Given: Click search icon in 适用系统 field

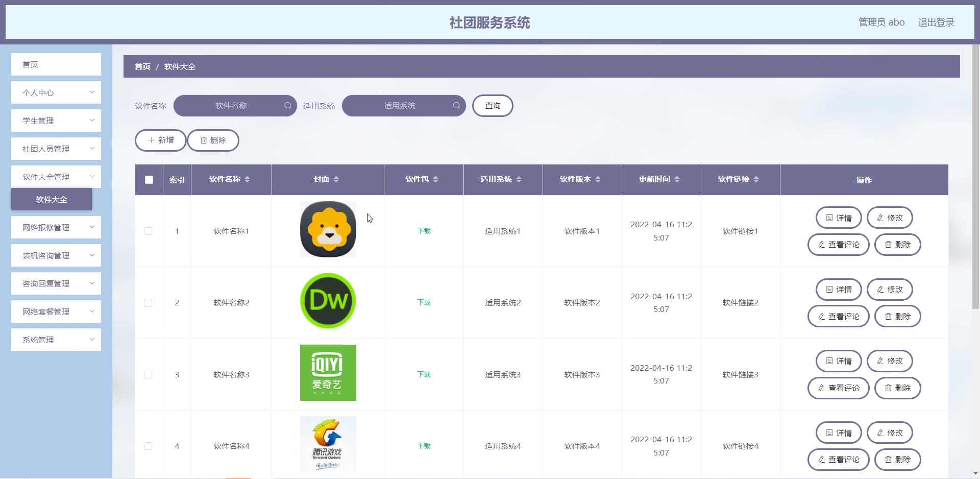Looking at the screenshot, I should coord(456,106).
